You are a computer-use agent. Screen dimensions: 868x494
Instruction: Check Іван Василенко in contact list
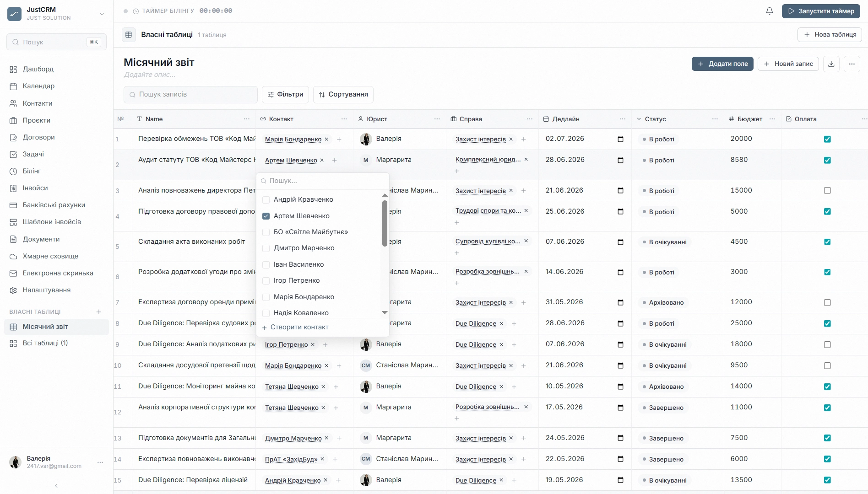point(266,264)
